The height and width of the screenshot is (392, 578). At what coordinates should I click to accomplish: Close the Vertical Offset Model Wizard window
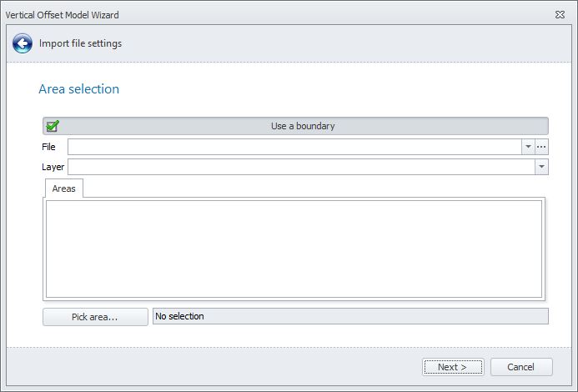click(560, 15)
